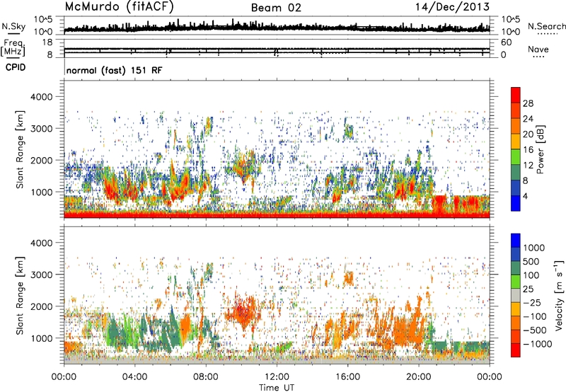Click the "16:00" time tick label
566x392 pixels.
tap(347, 377)
